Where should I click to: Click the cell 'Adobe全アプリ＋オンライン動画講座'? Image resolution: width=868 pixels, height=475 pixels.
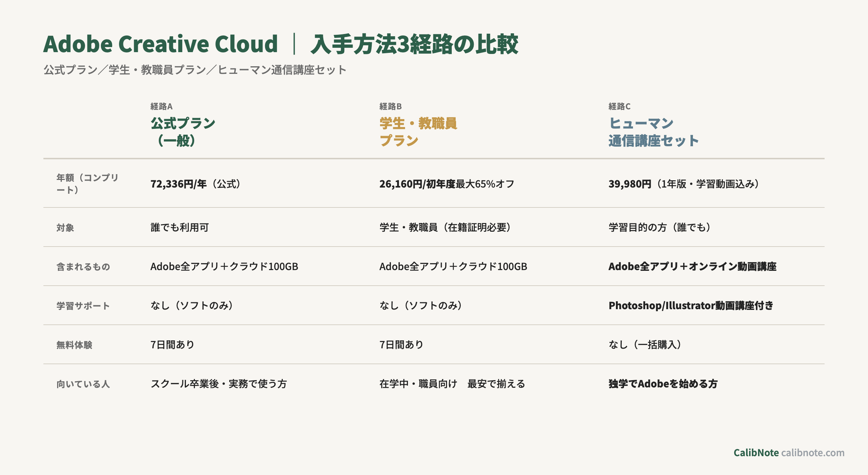pos(692,266)
